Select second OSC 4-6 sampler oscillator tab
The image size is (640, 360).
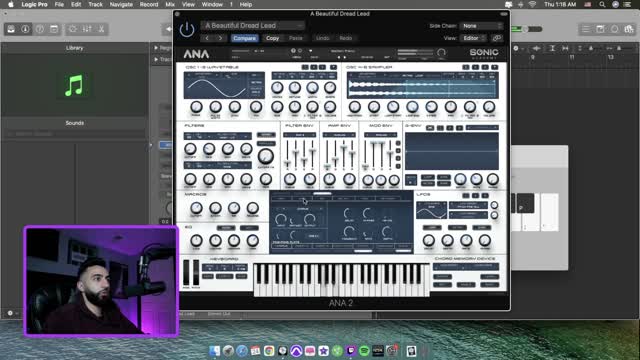pyautogui.click(x=475, y=67)
